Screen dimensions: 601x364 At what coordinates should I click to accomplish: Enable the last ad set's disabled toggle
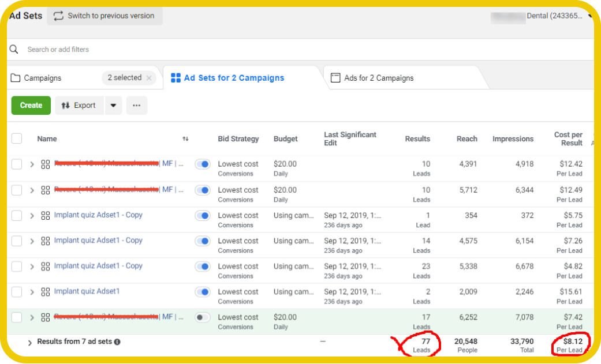[x=203, y=317]
